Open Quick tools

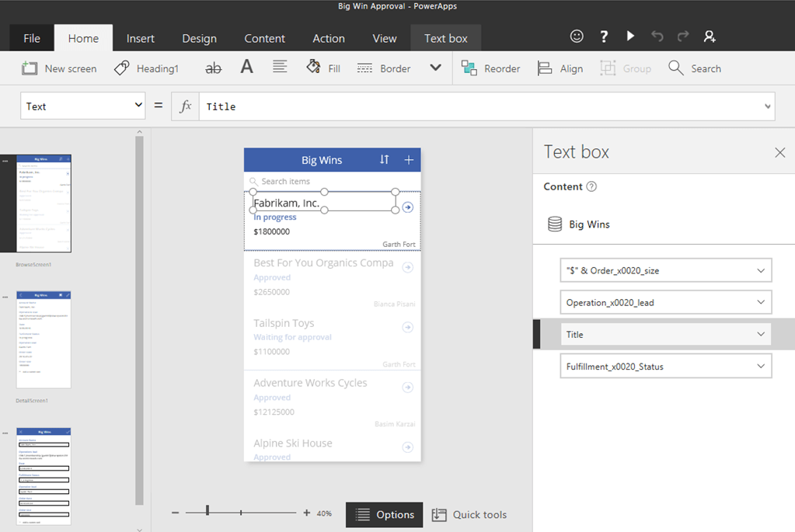[x=469, y=515]
